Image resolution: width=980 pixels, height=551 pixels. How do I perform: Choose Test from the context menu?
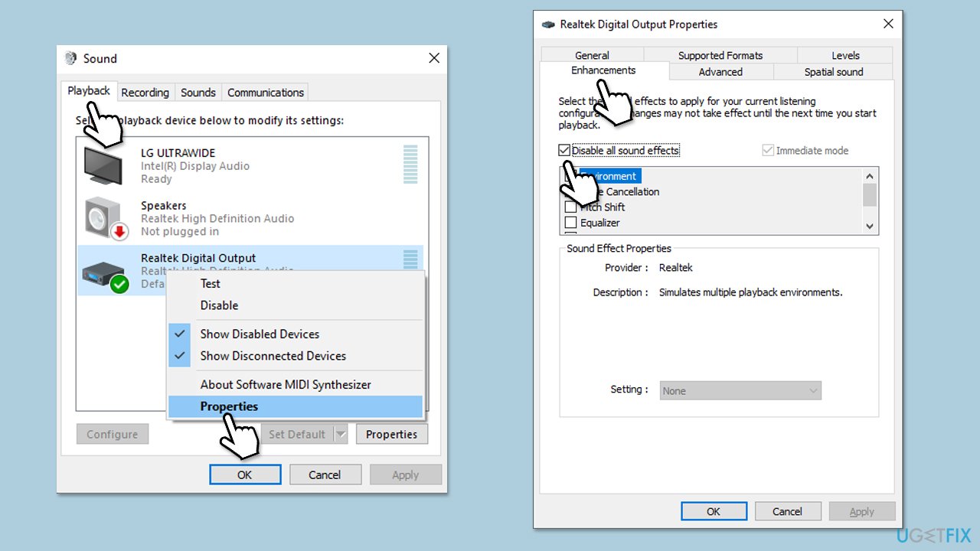(x=296, y=283)
